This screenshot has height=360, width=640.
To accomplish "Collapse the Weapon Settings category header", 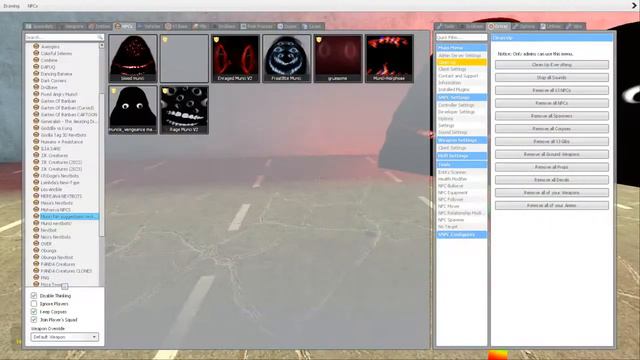I will coord(462,140).
